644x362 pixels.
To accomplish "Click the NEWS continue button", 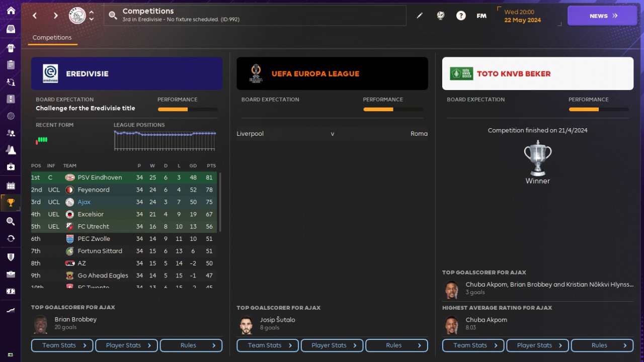I will [x=602, y=16].
